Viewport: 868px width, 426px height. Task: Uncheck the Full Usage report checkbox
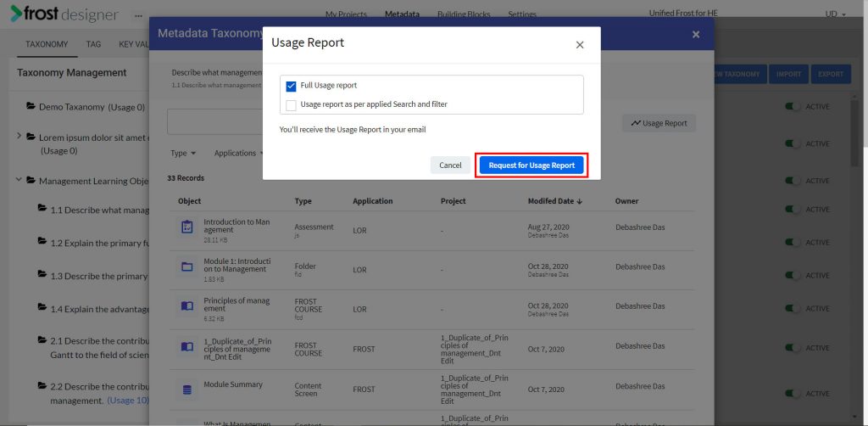pyautogui.click(x=292, y=86)
